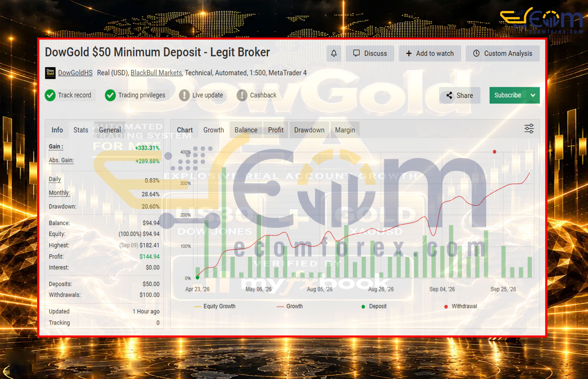This screenshot has height=379, width=588.
Task: Click the clock icon on Custom Analysis
Action: [476, 53]
